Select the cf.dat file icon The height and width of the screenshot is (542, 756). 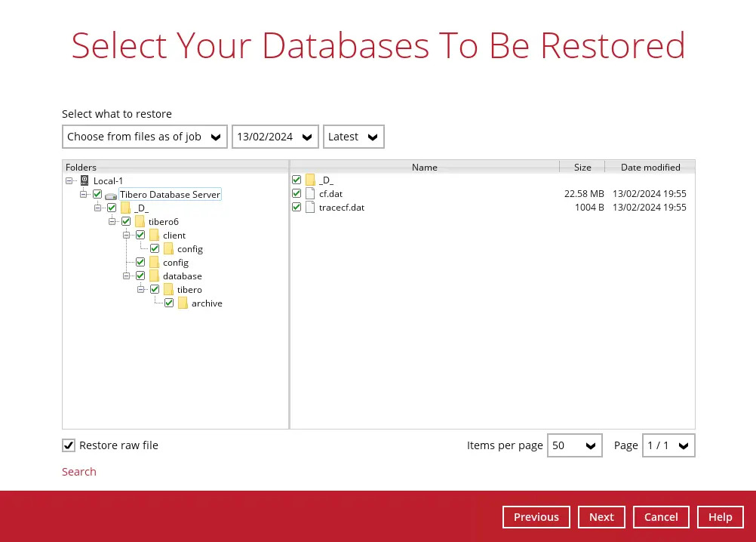[x=310, y=193]
